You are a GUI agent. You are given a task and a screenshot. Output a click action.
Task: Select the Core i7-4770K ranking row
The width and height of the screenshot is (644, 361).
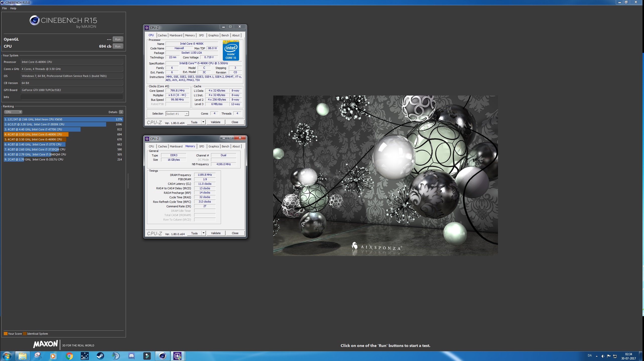[x=63, y=129]
